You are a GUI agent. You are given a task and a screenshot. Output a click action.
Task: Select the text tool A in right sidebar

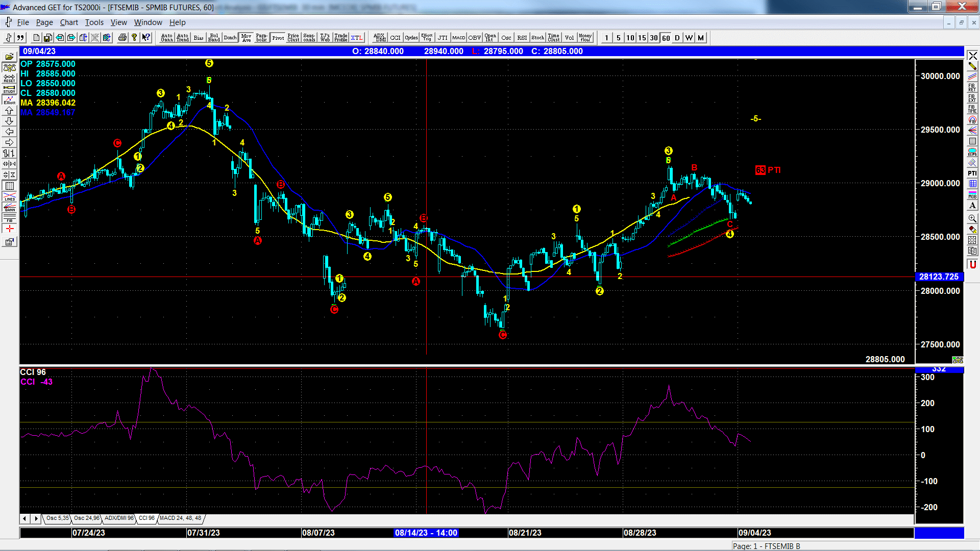pos(972,206)
